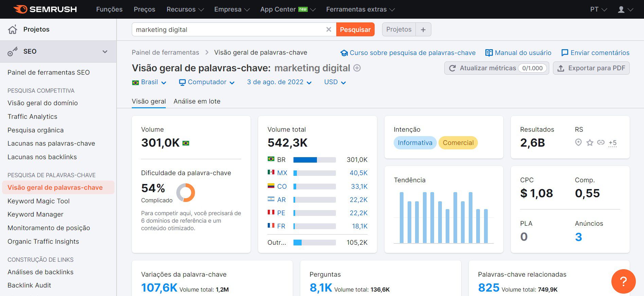Open the PT language dropdown
Viewport: 644px width, 296px height.
[598, 10]
